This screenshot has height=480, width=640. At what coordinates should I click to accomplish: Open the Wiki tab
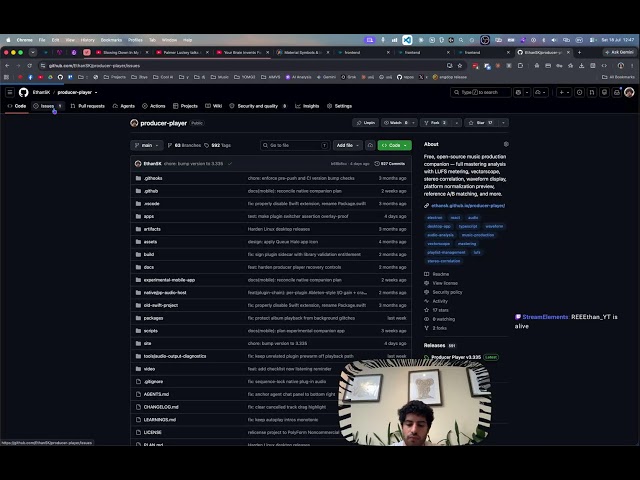(x=213, y=106)
